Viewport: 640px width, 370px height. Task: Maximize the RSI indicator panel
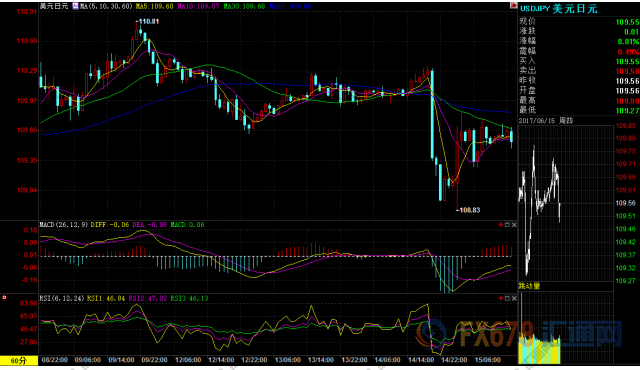[507, 298]
